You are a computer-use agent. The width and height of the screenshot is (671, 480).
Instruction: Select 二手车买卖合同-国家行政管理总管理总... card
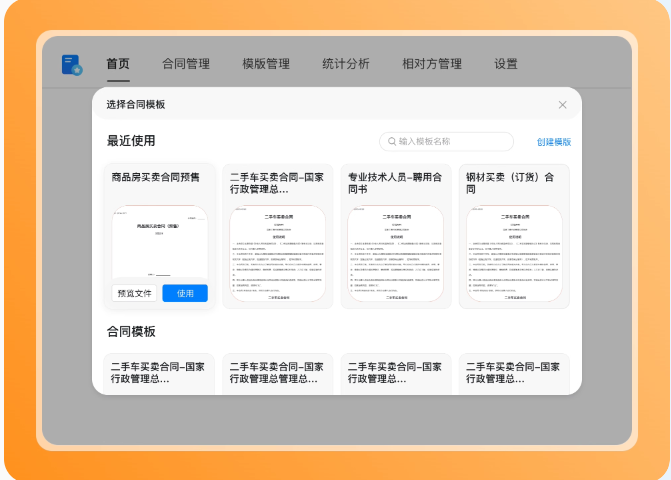point(278,373)
